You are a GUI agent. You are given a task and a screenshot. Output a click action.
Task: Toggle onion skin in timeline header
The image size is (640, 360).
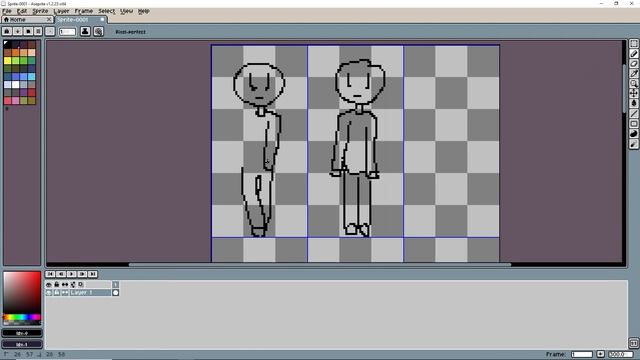click(x=73, y=284)
